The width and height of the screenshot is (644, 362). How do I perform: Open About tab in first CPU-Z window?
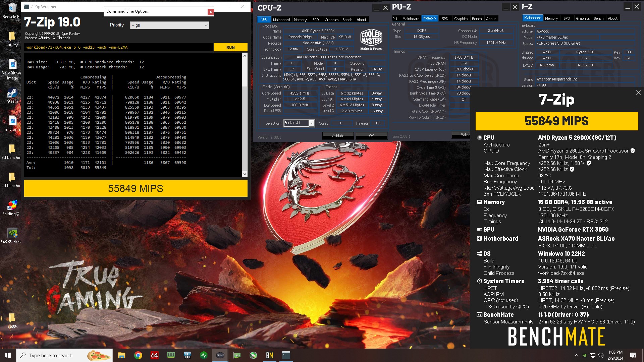pos(361,20)
